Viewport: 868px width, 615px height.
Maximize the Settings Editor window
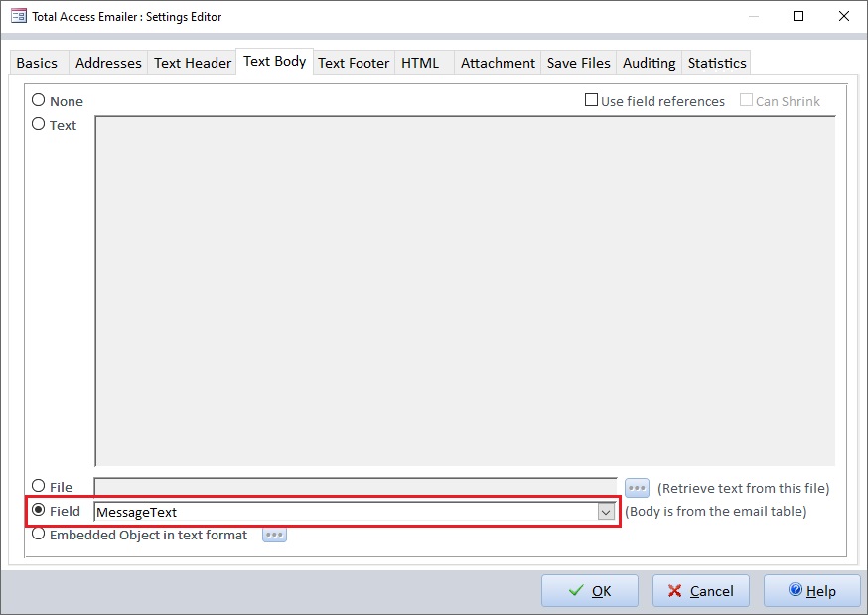(798, 16)
